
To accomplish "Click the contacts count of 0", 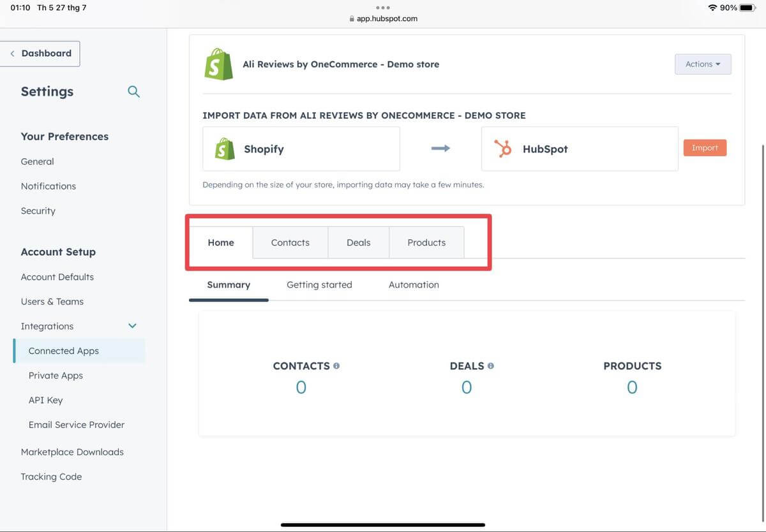I will coord(301,388).
